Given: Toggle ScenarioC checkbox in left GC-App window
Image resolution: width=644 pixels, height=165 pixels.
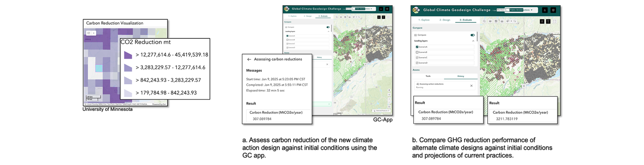Looking at the screenshot, I should [x=287, y=44].
